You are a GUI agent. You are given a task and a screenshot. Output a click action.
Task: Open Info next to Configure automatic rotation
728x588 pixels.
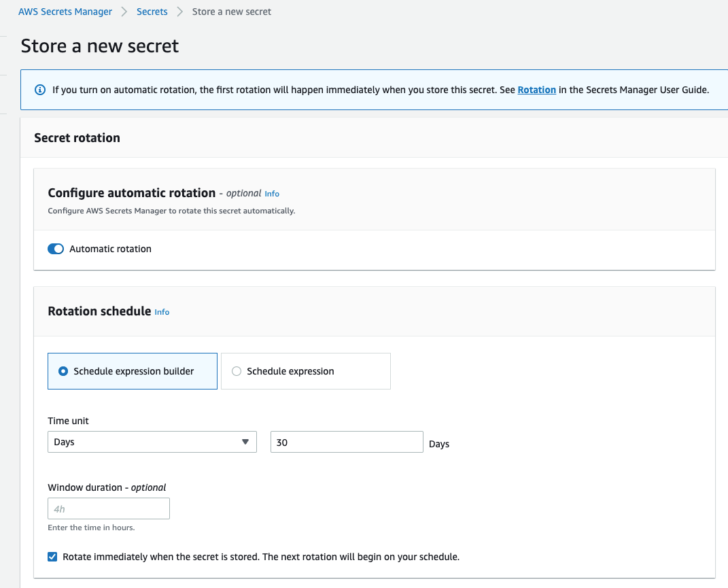pos(272,194)
